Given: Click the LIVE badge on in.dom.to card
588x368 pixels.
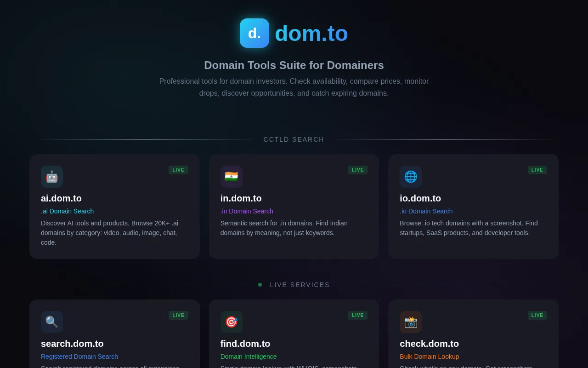Looking at the screenshot, I should pyautogui.click(x=358, y=170).
